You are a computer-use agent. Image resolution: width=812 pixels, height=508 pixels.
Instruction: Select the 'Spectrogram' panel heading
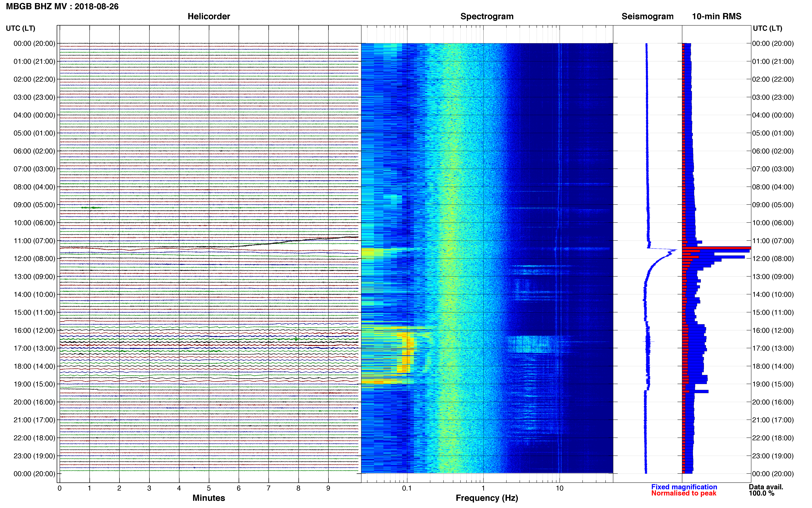(x=487, y=16)
